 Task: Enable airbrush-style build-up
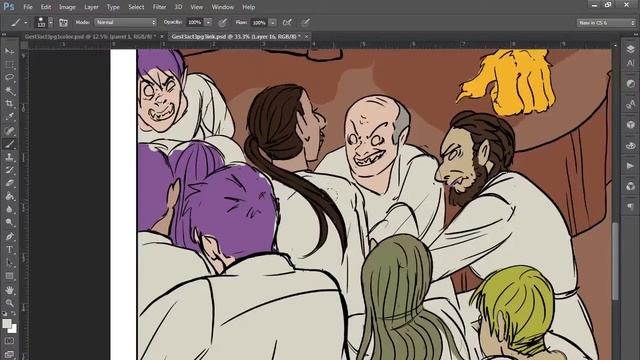[287, 22]
